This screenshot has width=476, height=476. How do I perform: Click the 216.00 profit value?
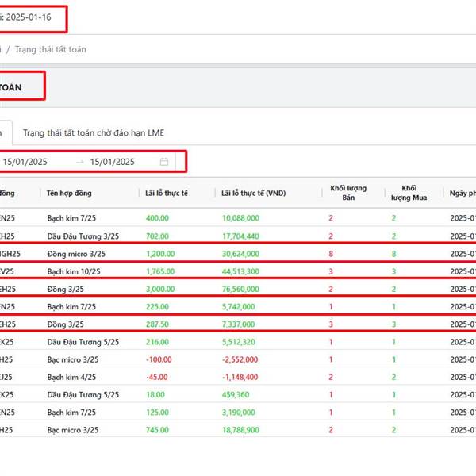click(x=157, y=342)
